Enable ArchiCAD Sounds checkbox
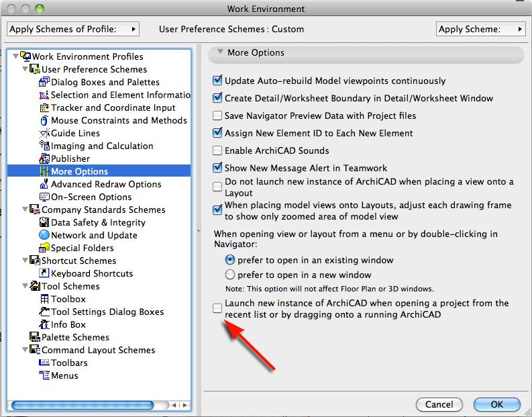The image size is (532, 417). coord(217,150)
